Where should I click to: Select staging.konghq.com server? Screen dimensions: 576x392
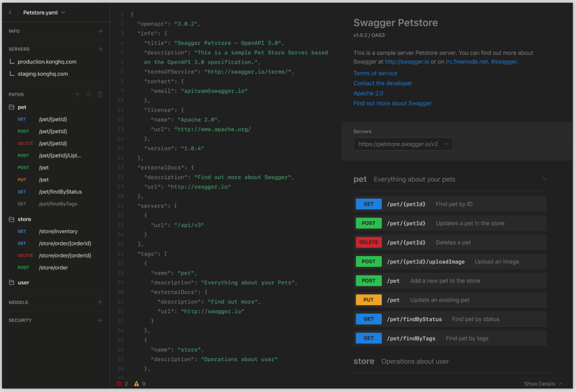[x=43, y=74]
